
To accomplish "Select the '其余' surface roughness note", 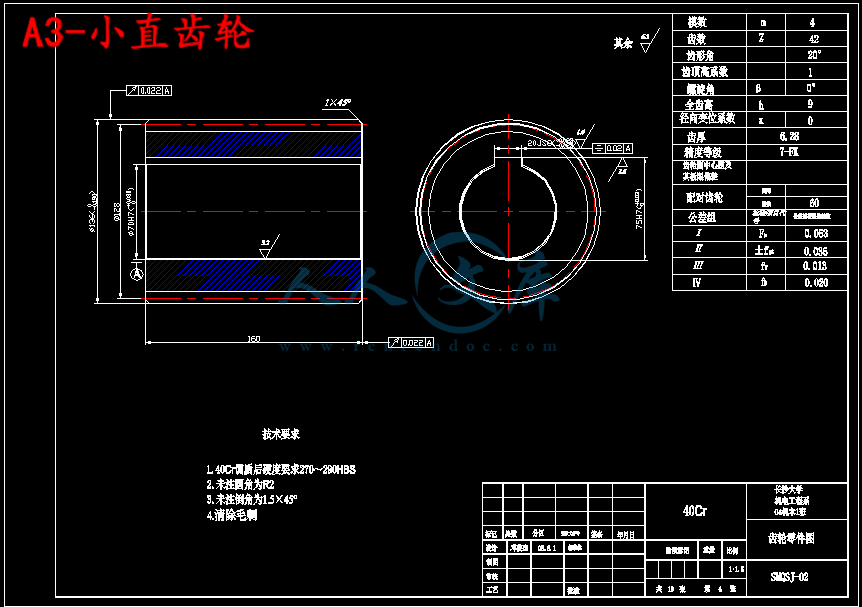I will click(623, 43).
